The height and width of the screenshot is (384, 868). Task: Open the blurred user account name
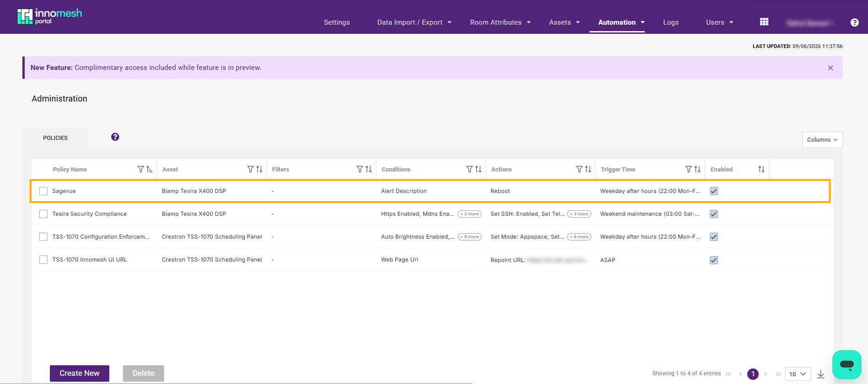pos(809,22)
